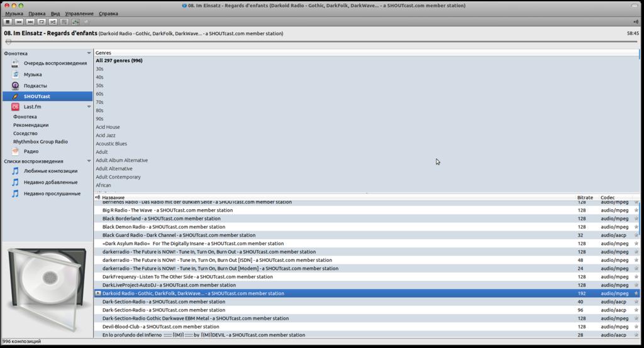Star the Dark Asylum Radio station

(x=636, y=243)
